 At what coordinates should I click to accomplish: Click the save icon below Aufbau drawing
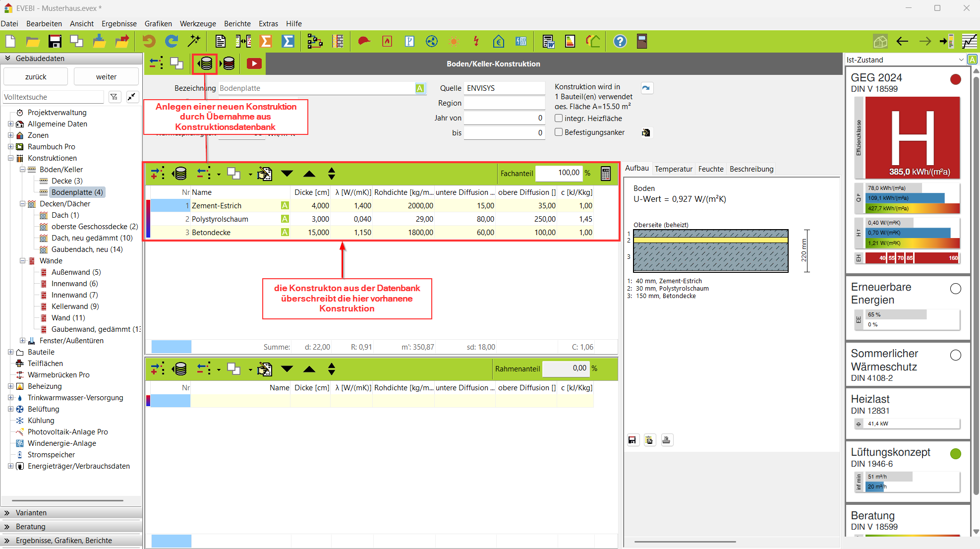click(632, 440)
